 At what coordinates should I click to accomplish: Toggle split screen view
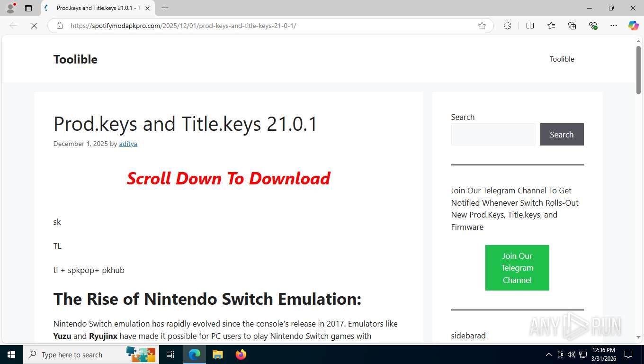tap(530, 26)
